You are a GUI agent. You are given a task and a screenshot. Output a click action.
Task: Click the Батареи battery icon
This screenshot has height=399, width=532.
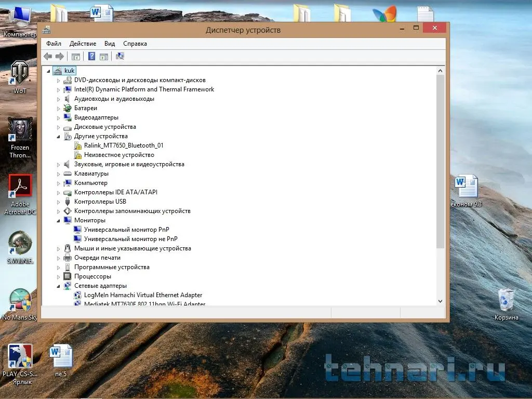[68, 108]
